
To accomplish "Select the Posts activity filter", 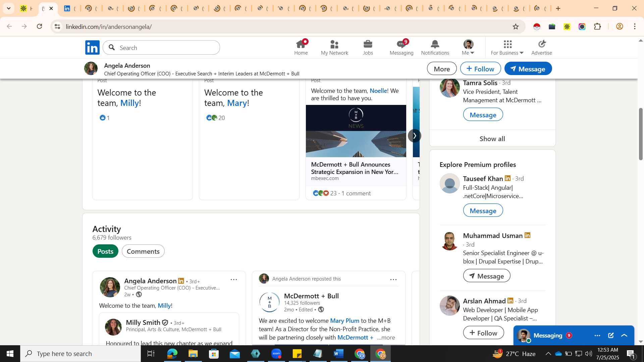I will coord(105,251).
